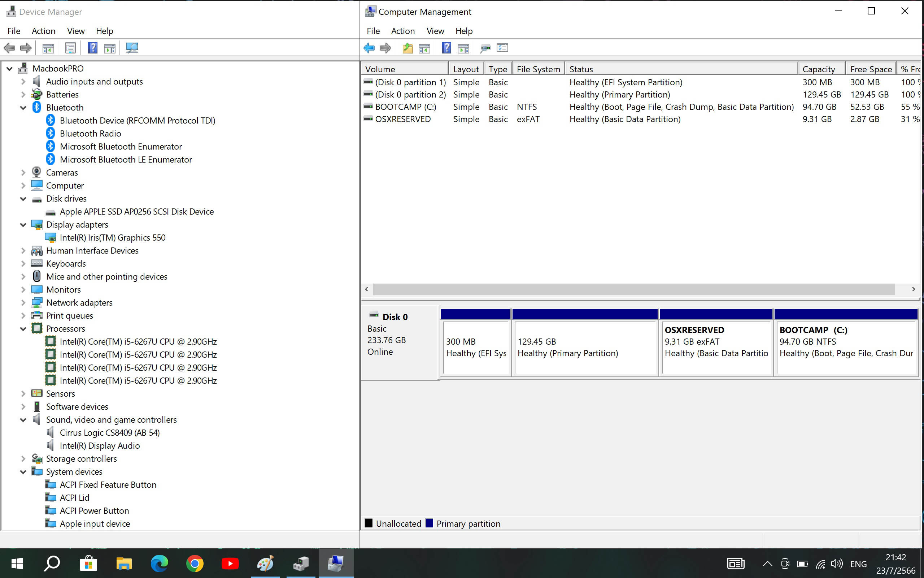Select Apple APPLE SSD AP0256 SCSI Disk Device

[x=136, y=212]
